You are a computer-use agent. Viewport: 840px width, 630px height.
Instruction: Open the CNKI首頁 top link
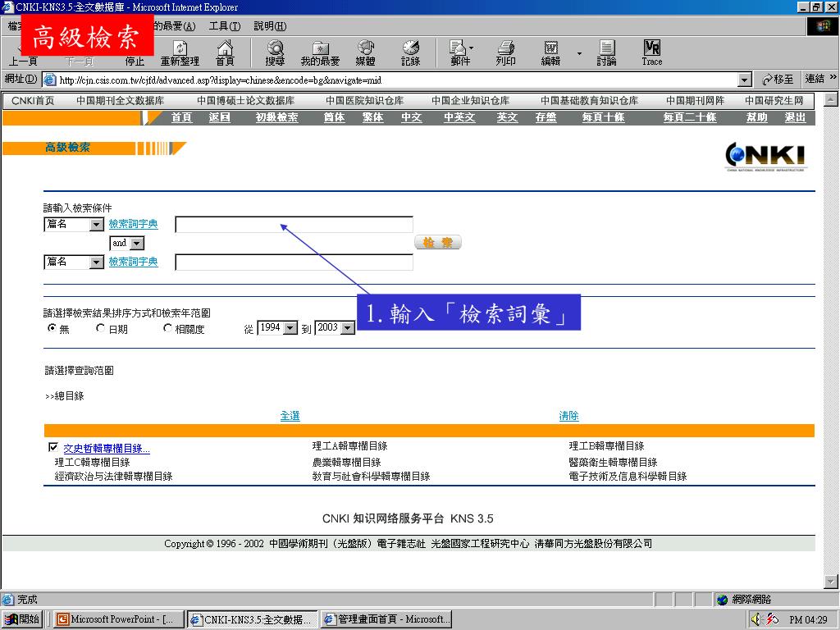33,101
